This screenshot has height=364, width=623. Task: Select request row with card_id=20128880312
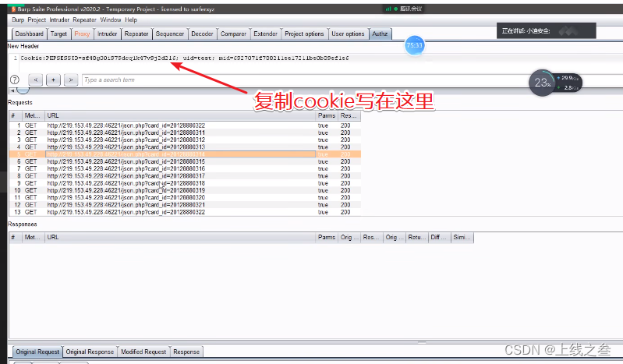[x=185, y=140]
